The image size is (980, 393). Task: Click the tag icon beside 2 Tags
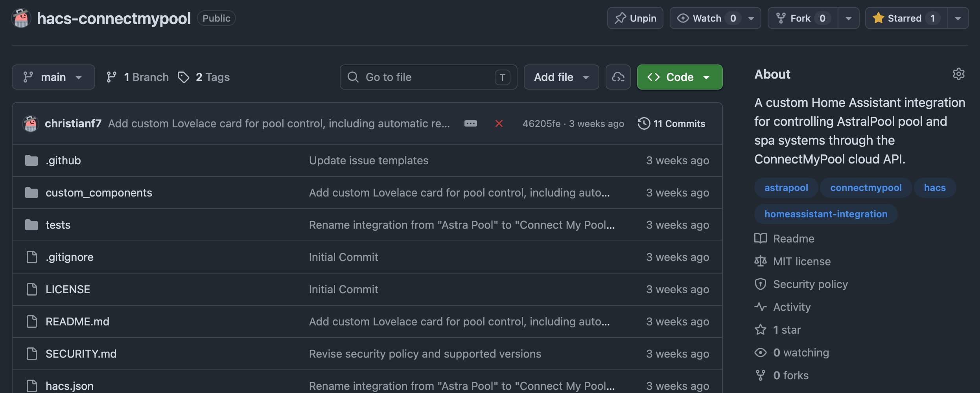tap(183, 77)
